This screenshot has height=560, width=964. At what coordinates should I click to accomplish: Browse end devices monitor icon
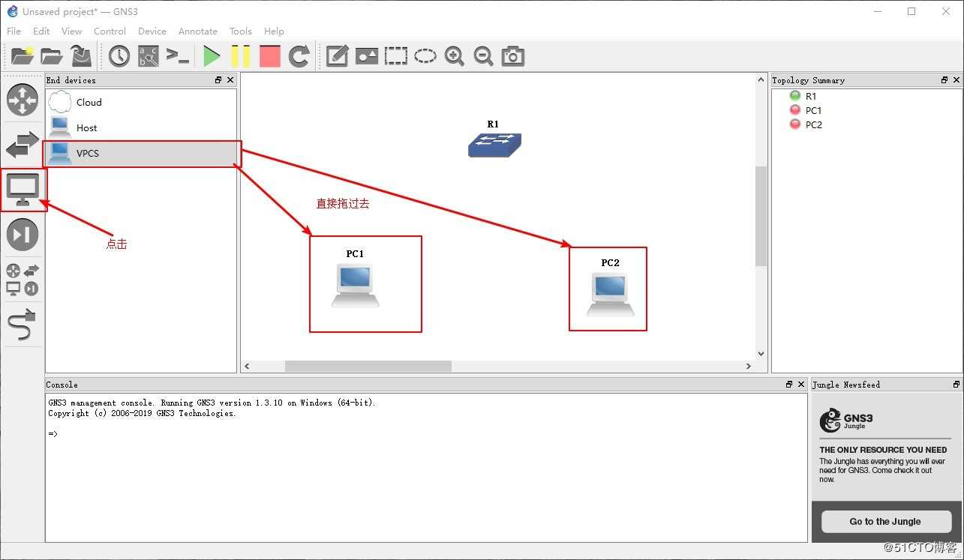pos(23,190)
